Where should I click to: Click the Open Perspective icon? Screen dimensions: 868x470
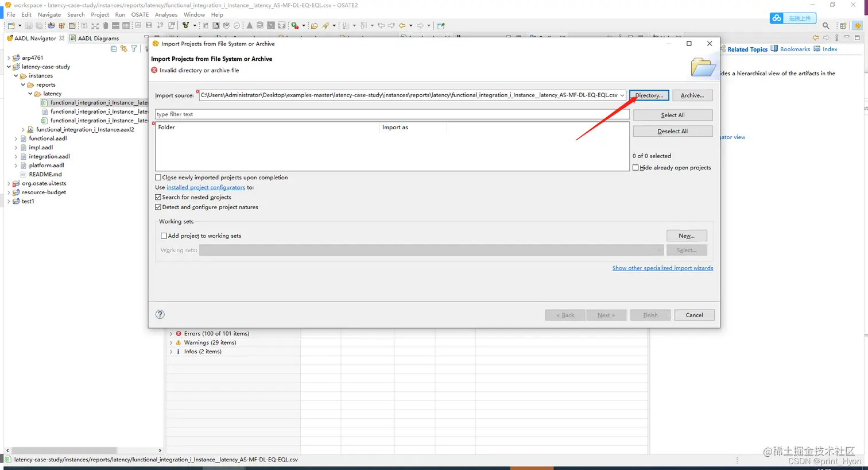843,26
